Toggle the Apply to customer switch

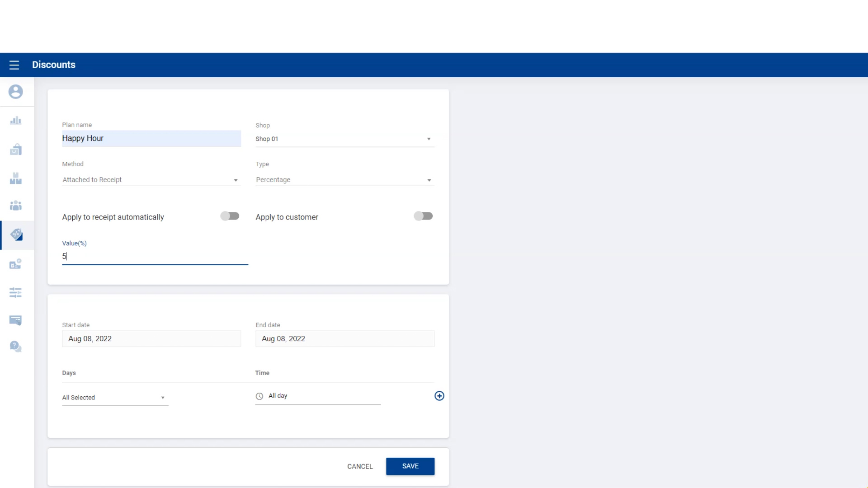[423, 216]
